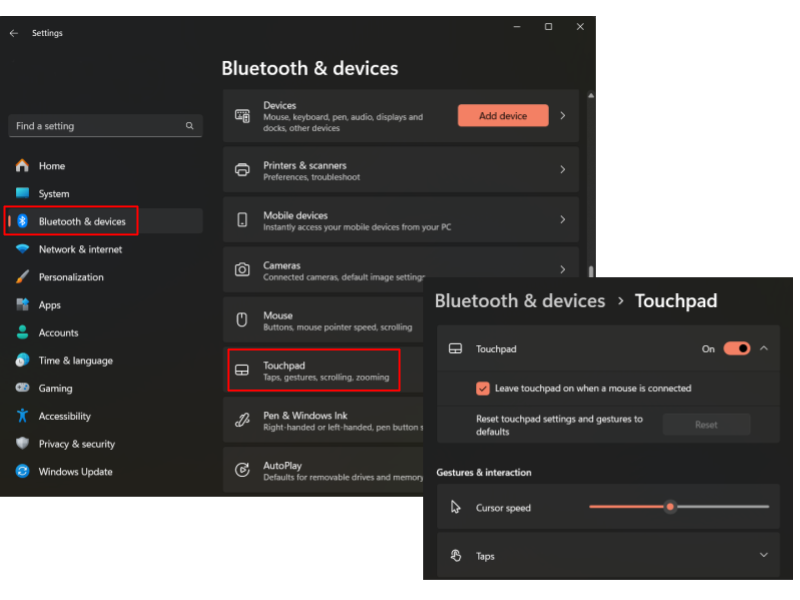The image size is (800, 600).
Task: Open Time & language settings
Action: pos(105,360)
